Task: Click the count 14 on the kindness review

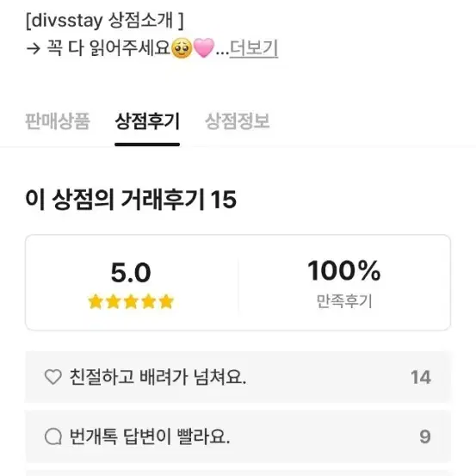Action: (421, 377)
